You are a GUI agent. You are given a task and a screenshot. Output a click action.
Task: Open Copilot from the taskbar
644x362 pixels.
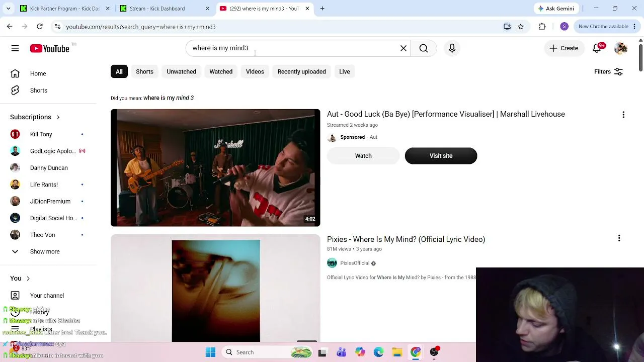tap(360, 352)
